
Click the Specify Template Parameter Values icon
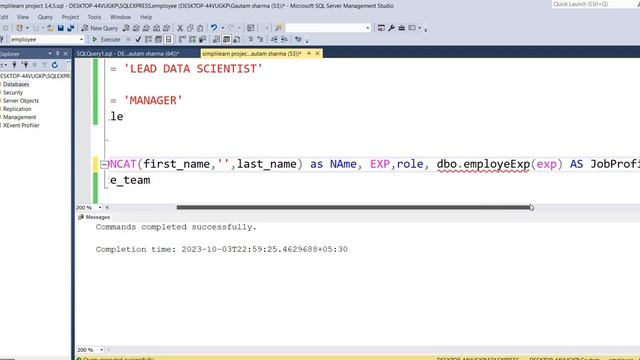point(298,40)
